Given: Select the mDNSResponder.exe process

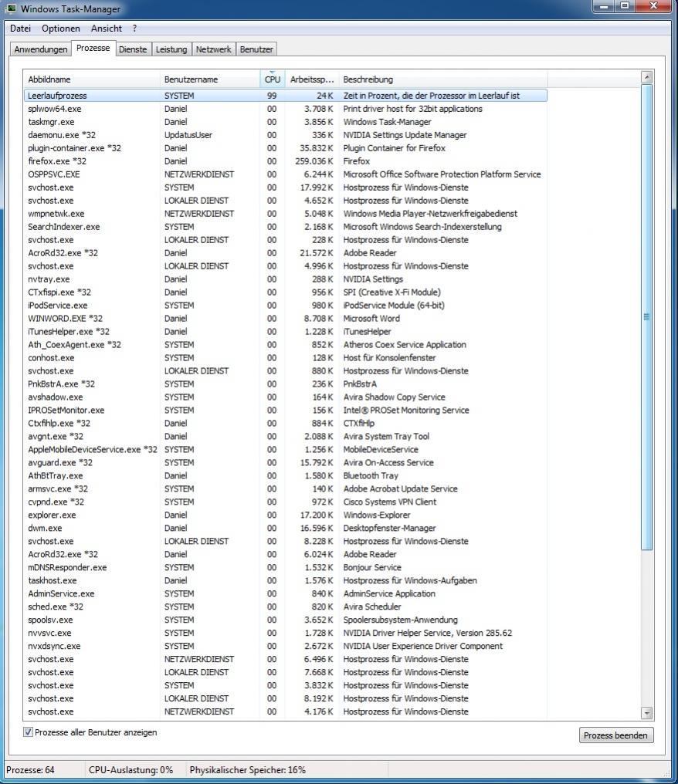Looking at the screenshot, I should (x=285, y=567).
